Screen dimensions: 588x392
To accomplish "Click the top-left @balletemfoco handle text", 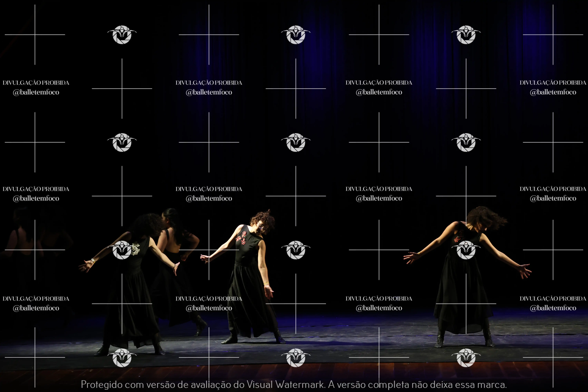I will (x=36, y=92).
